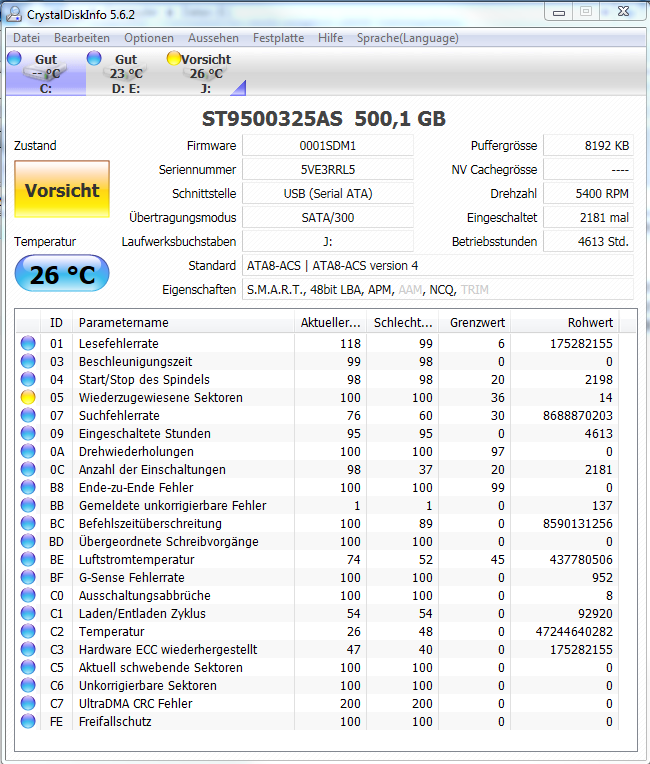Click status icon of UltraDMA CRC Fehler
650x764 pixels.
tap(28, 704)
